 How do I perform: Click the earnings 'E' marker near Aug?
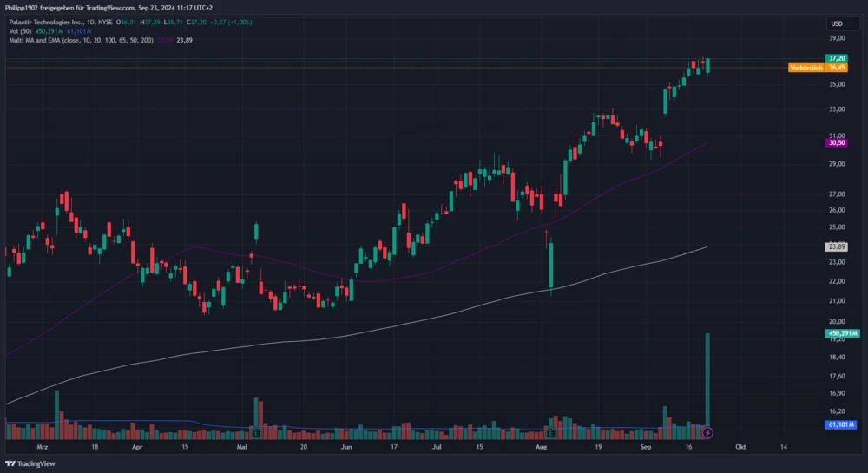pos(550,431)
